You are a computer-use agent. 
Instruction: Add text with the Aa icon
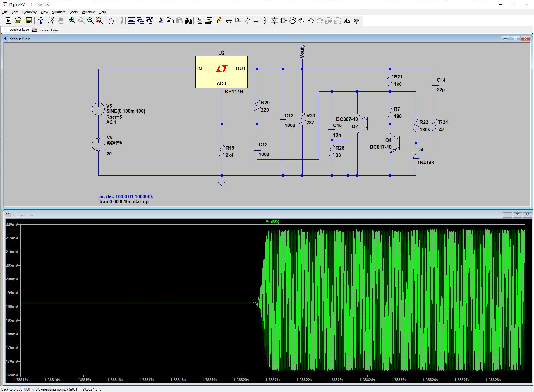(347, 20)
